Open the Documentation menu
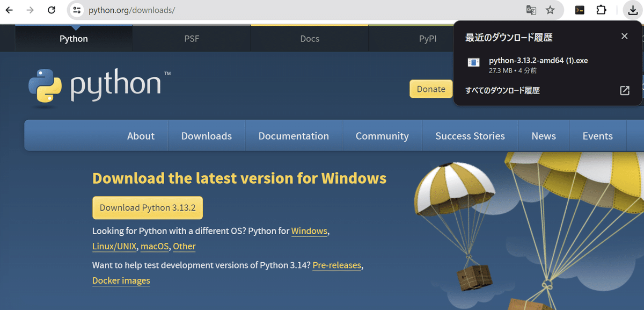The image size is (644, 310). (294, 136)
